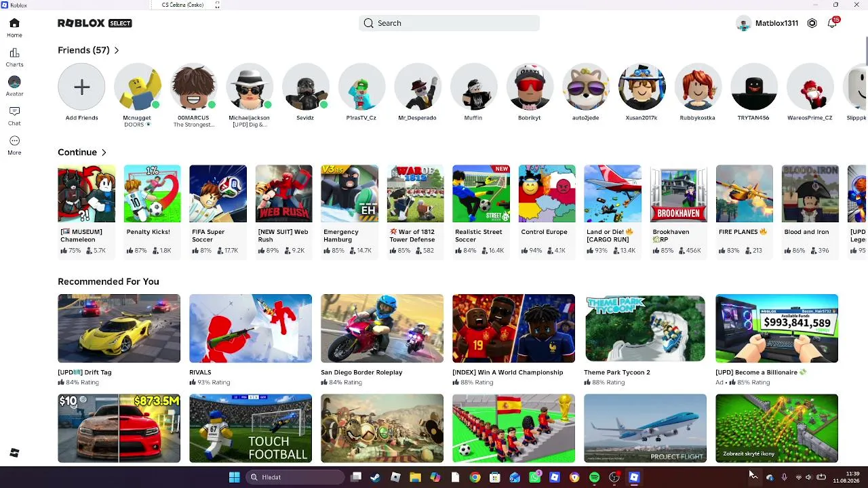The image size is (868, 488).
Task: Click the Roblox Select logo
Action: click(95, 23)
